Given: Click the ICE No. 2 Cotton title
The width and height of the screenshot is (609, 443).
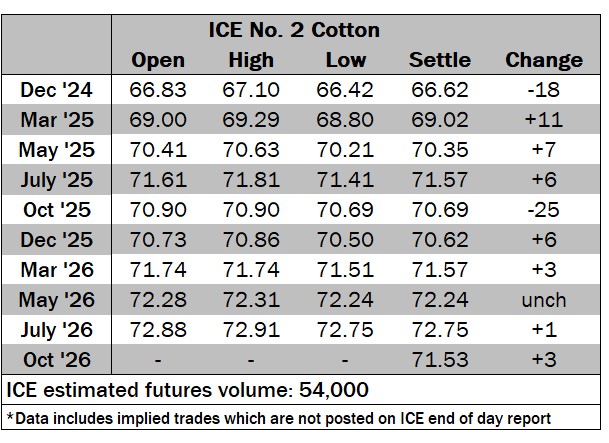Looking at the screenshot, I should point(293,30).
